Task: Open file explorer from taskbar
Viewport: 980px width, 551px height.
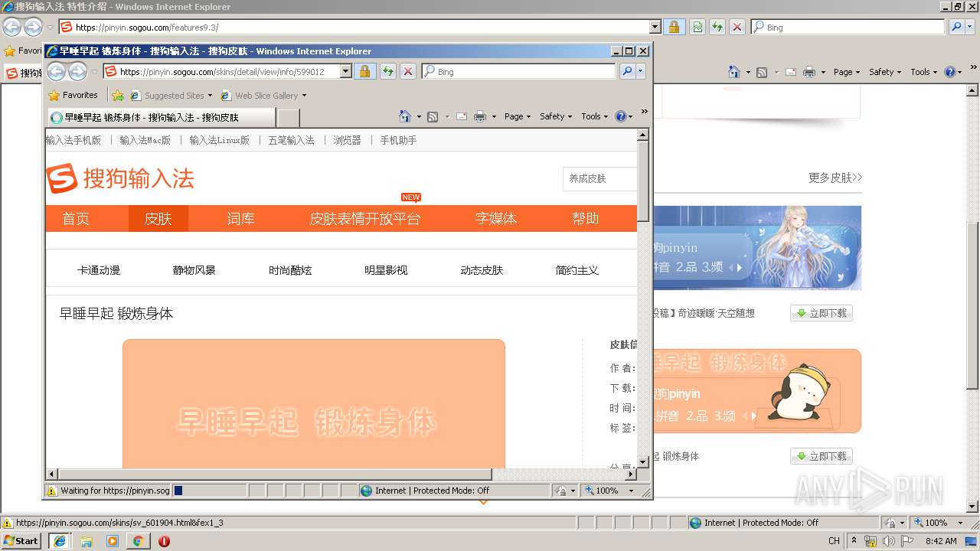Action: [x=87, y=541]
